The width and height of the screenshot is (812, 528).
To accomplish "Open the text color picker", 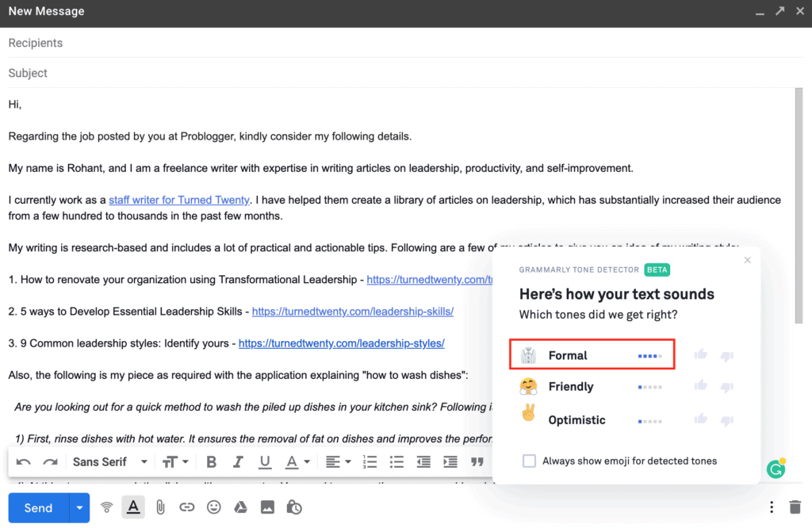I will tap(297, 461).
